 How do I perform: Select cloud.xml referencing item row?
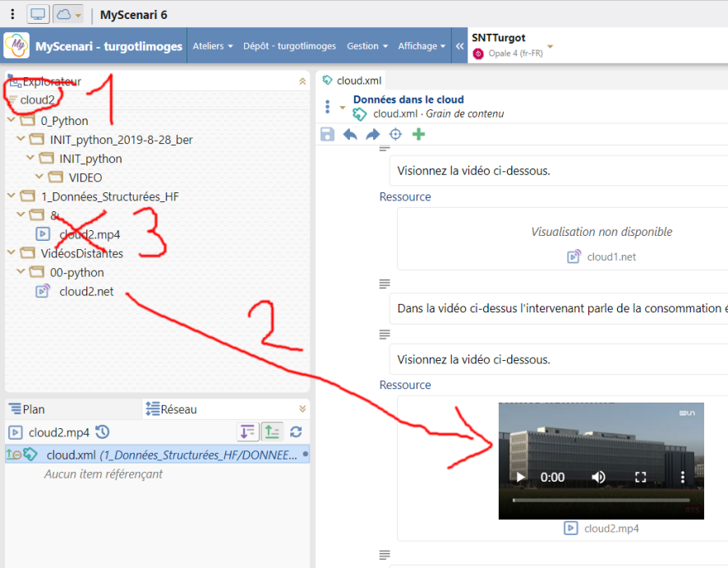pos(157,455)
